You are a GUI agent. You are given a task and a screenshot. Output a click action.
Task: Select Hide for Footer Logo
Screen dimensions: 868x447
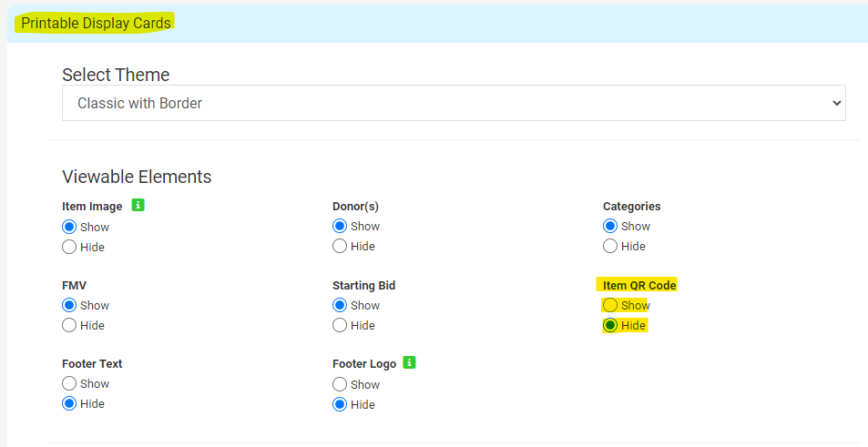click(x=340, y=404)
